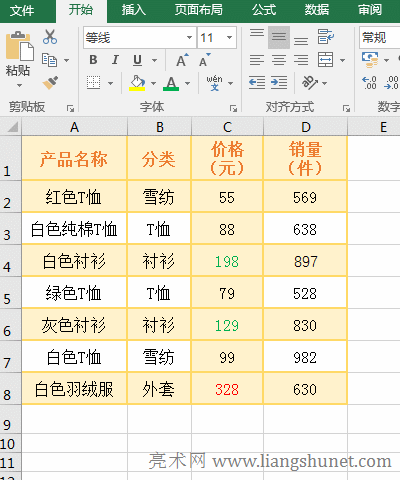The height and width of the screenshot is (480, 400).
Task: Select header cell 产品名称
Action: pyautogui.click(x=74, y=158)
